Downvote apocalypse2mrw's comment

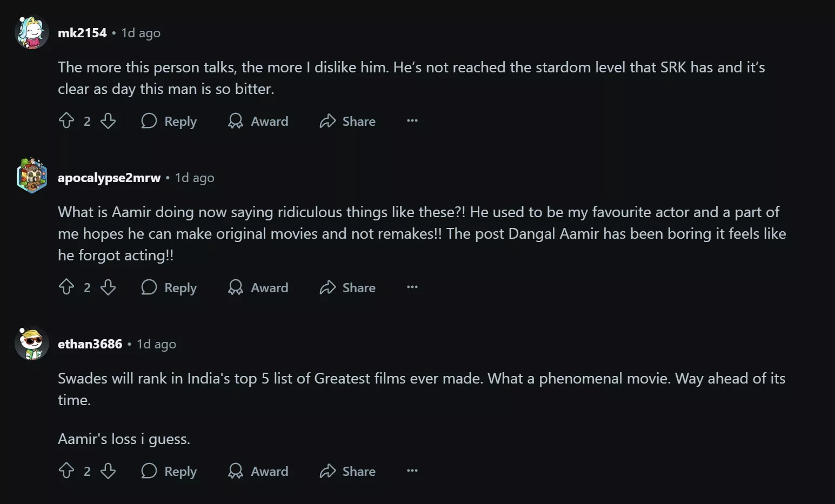(x=108, y=287)
